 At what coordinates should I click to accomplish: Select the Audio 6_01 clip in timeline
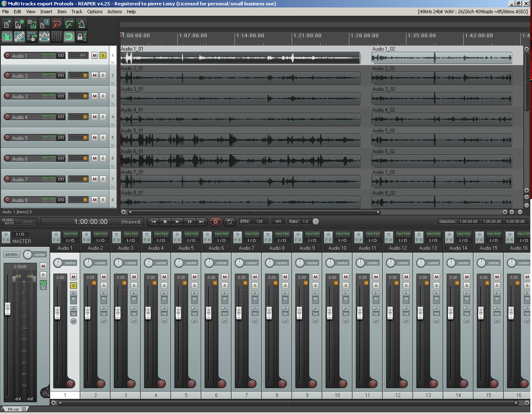click(x=240, y=161)
